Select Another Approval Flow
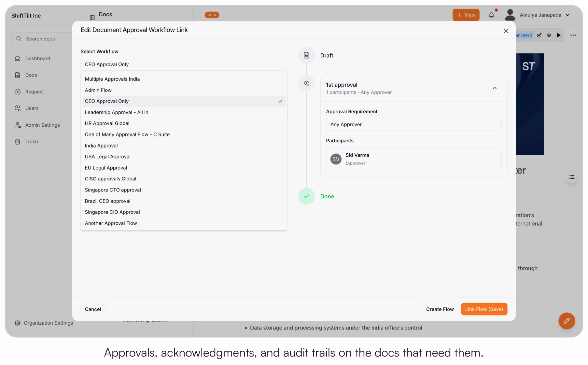Screen dimensions: 588x365 (x=184, y=223)
